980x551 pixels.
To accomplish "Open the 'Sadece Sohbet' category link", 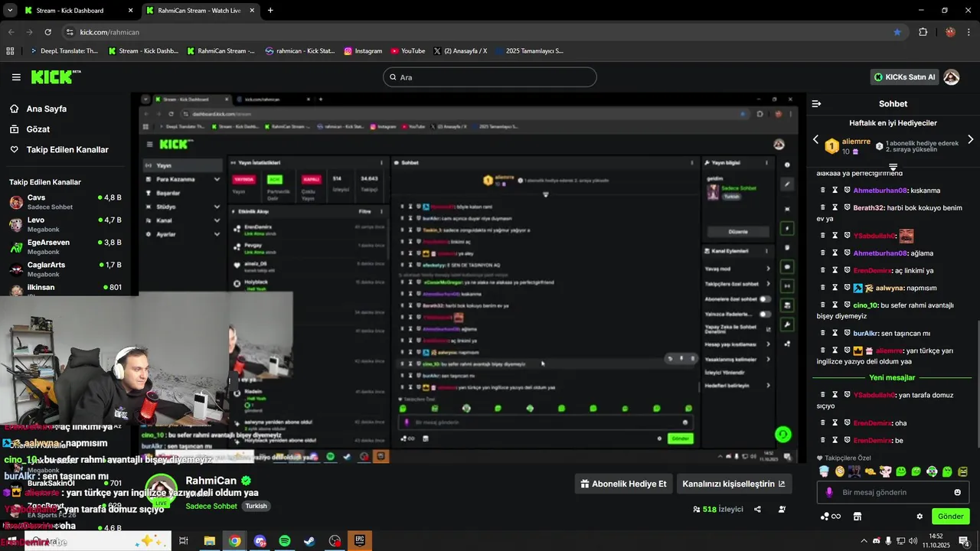I will (211, 506).
